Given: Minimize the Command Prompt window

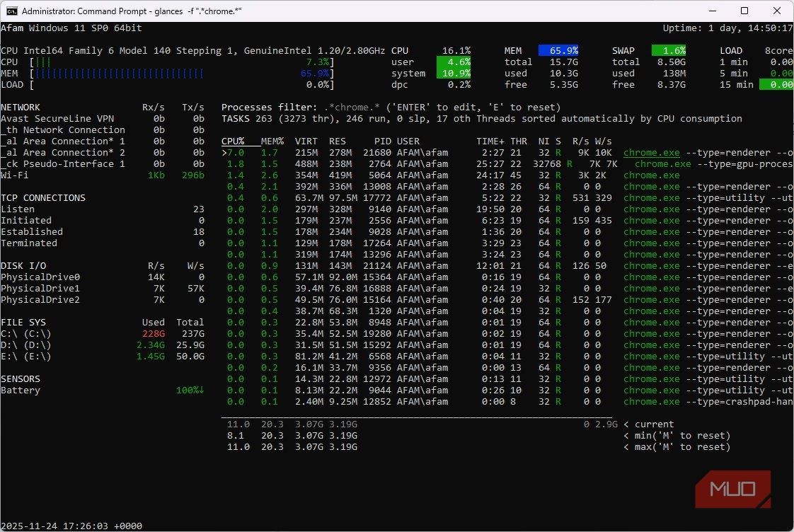Looking at the screenshot, I should pos(713,11).
